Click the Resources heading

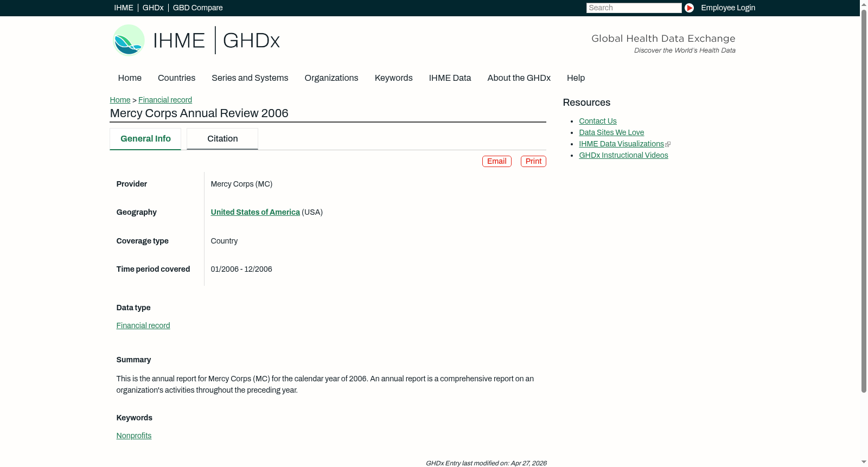[586, 103]
